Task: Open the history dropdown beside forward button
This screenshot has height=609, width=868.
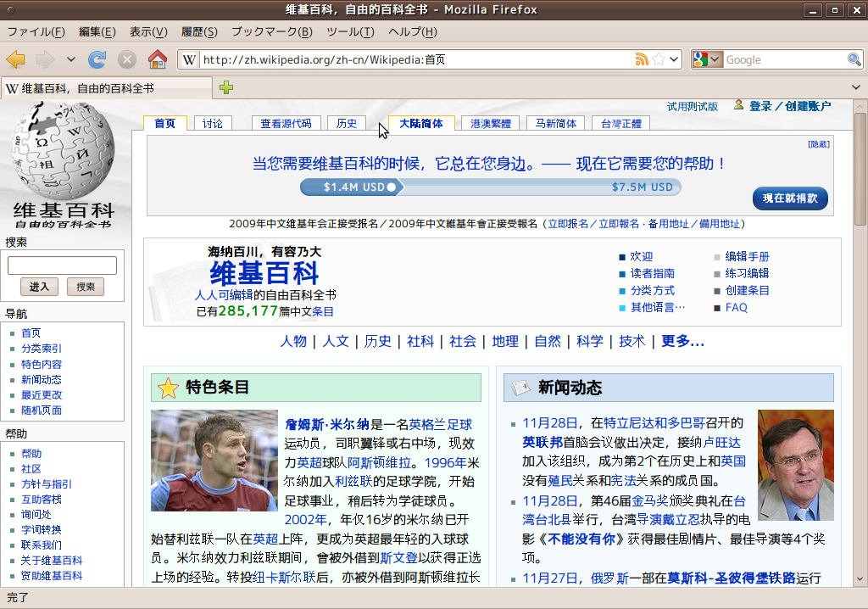Action: (71, 59)
